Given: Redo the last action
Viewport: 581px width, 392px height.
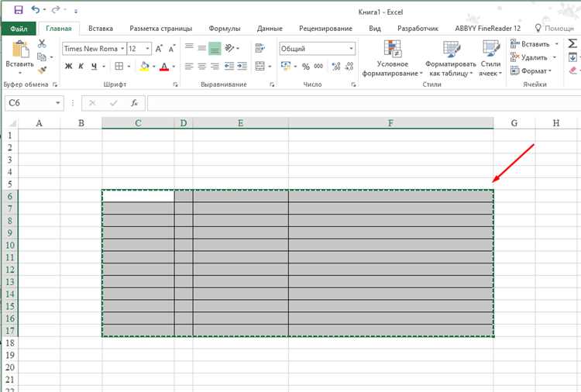Looking at the screenshot, I should pos(56,9).
